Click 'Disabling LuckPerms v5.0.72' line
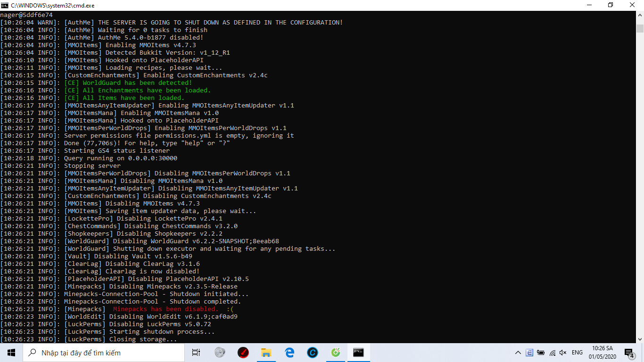Image resolution: width=644 pixels, height=362 pixels. tap(106, 324)
